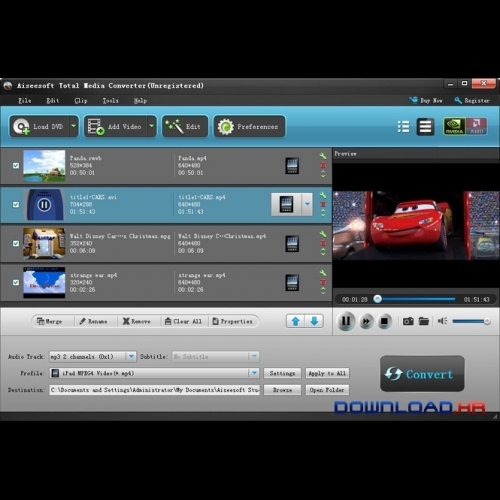Open the Profile dropdown list

point(254,373)
